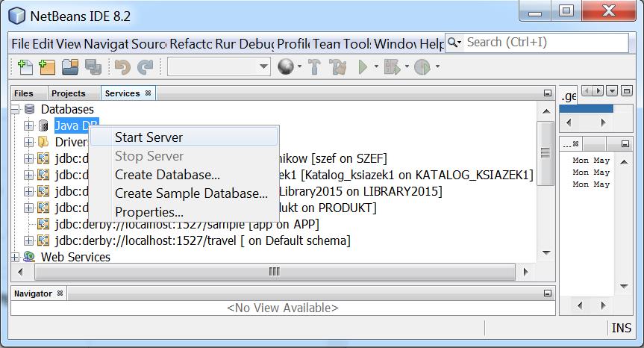This screenshot has width=644, height=348.
Task: Open the project configuration combo box
Action: 219,66
